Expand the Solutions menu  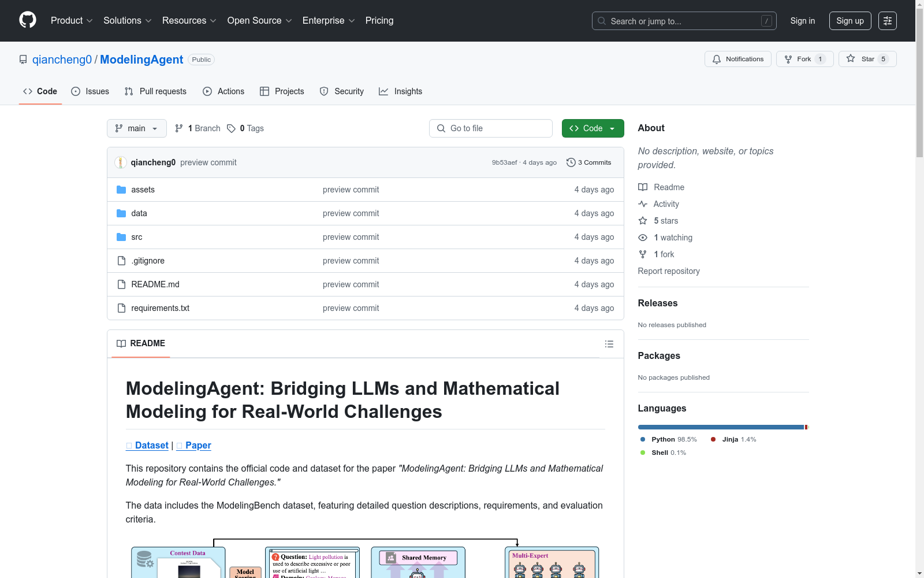point(128,21)
